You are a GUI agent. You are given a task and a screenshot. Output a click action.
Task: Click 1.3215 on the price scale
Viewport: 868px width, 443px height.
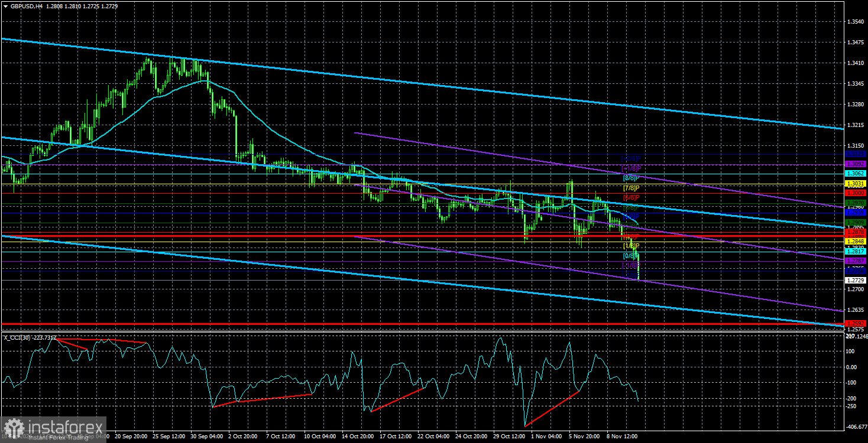[x=856, y=125]
